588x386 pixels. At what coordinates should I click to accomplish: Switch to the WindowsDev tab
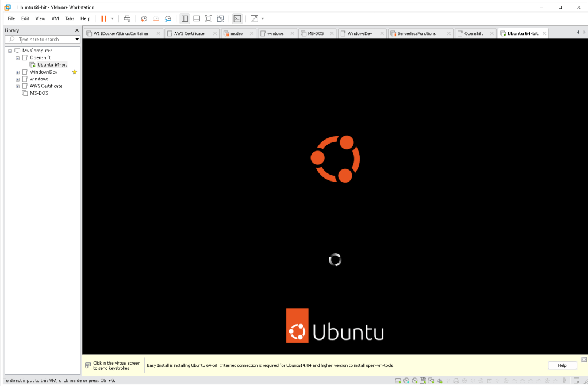[359, 33]
